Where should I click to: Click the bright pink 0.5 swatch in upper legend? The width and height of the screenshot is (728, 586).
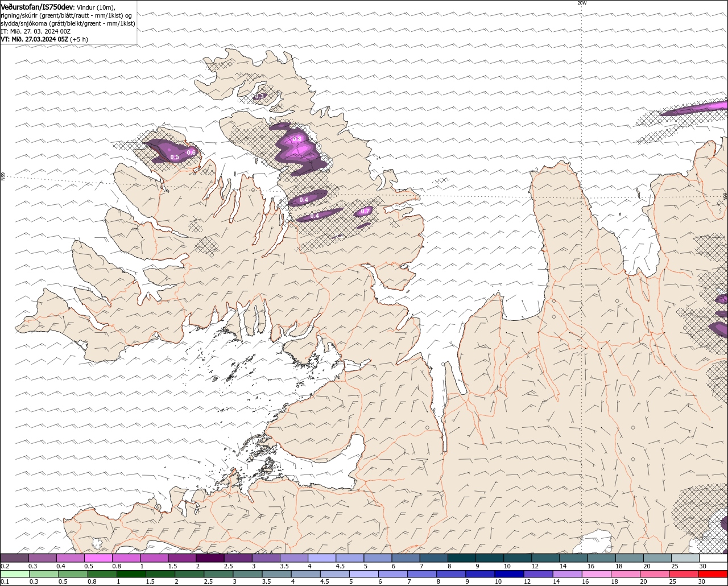[x=98, y=558]
